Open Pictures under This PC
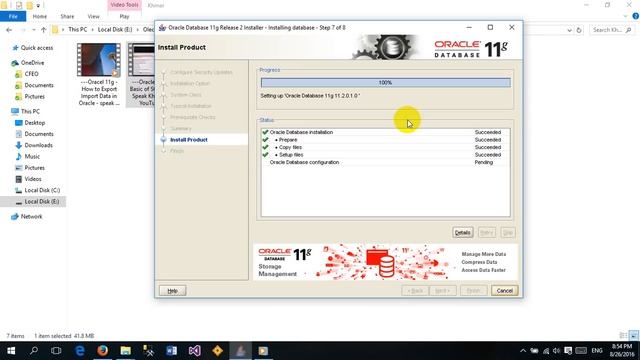 (34, 168)
